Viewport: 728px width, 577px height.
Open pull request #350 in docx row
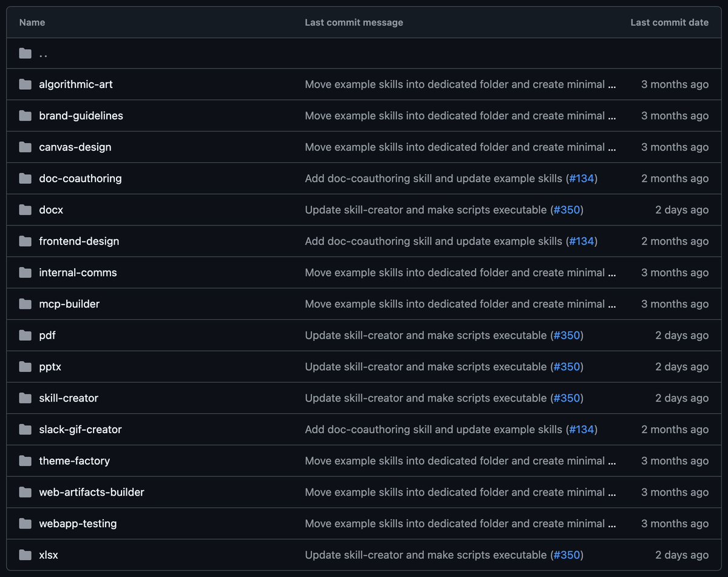[x=567, y=210]
